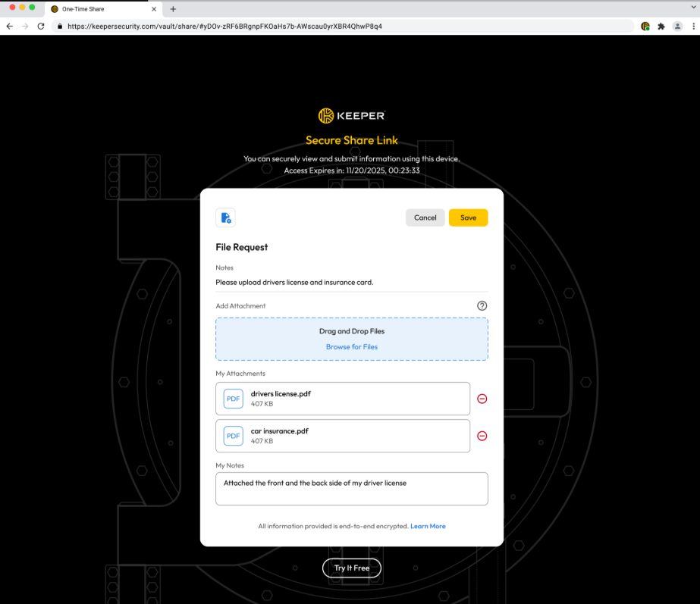Screen dimensions: 700x604
Task: Open the browser profile avatar
Action: coord(677,27)
